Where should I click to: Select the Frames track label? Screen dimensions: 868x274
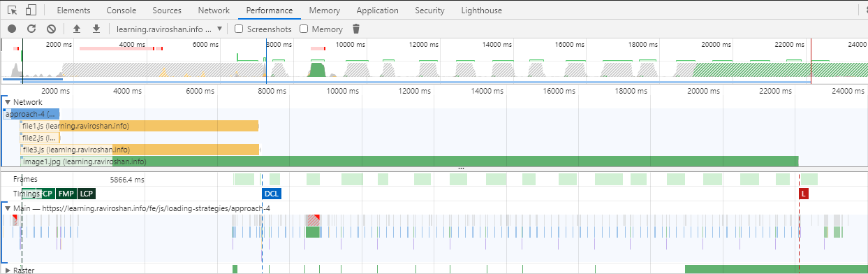click(25, 180)
